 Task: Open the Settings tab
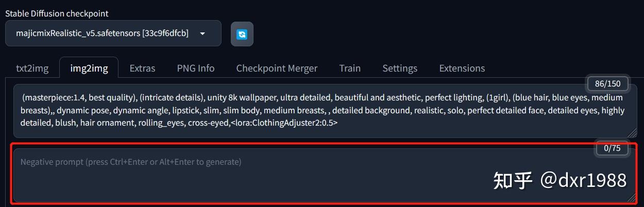click(x=400, y=68)
